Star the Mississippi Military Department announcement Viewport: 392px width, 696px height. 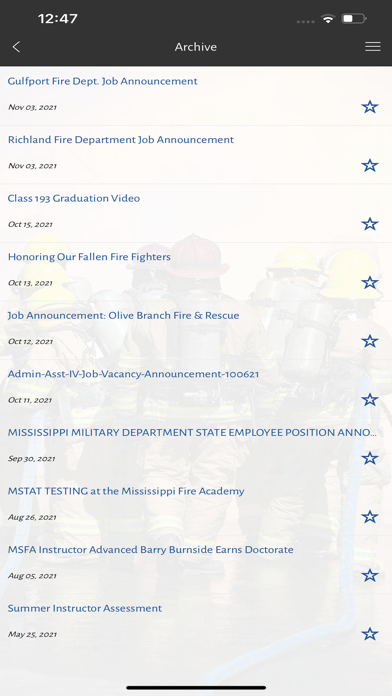tap(369, 459)
